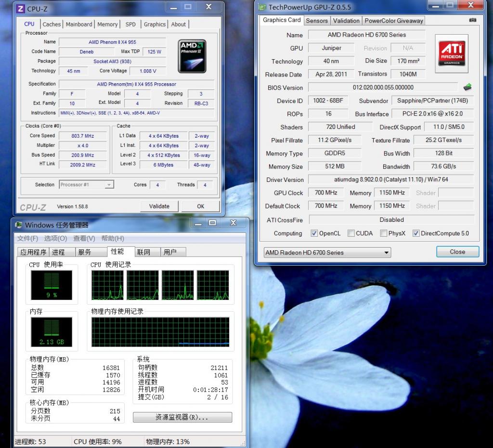
Task: Click the Core Speed 803.7 MHz value
Action: point(83,136)
